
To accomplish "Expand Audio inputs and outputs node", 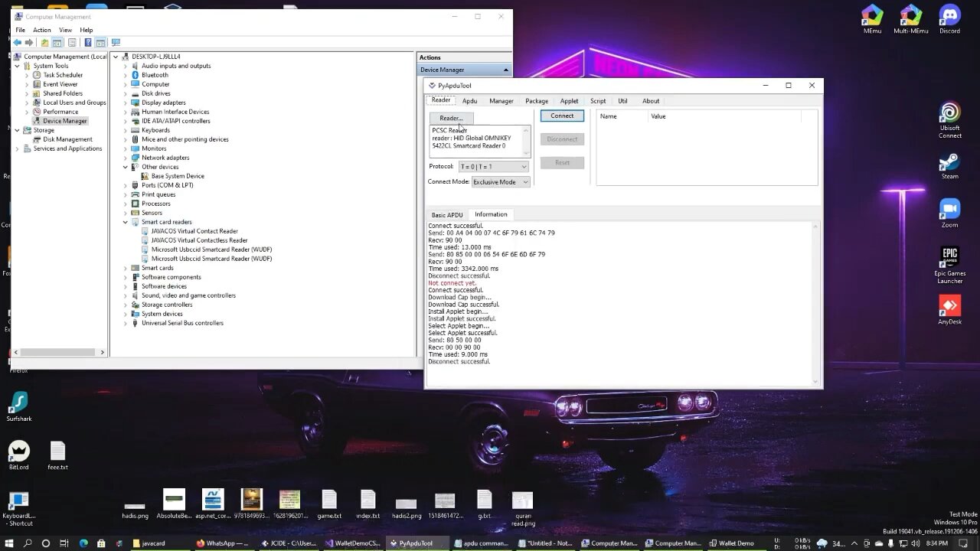I will [126, 66].
